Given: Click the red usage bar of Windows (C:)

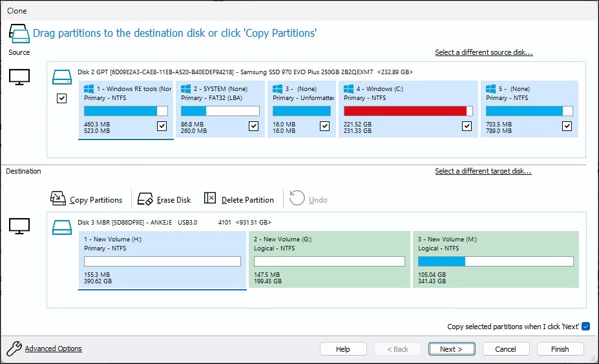Looking at the screenshot, I should tap(405, 111).
